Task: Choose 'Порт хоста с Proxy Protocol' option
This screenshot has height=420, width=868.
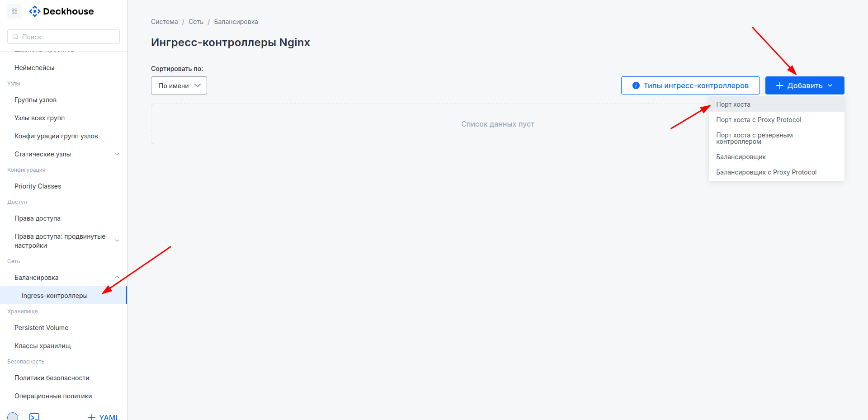Action: [x=758, y=120]
